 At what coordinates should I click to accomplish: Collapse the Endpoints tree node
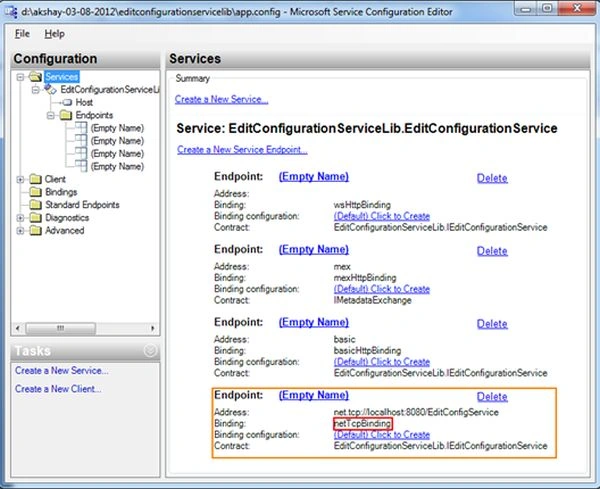click(51, 115)
